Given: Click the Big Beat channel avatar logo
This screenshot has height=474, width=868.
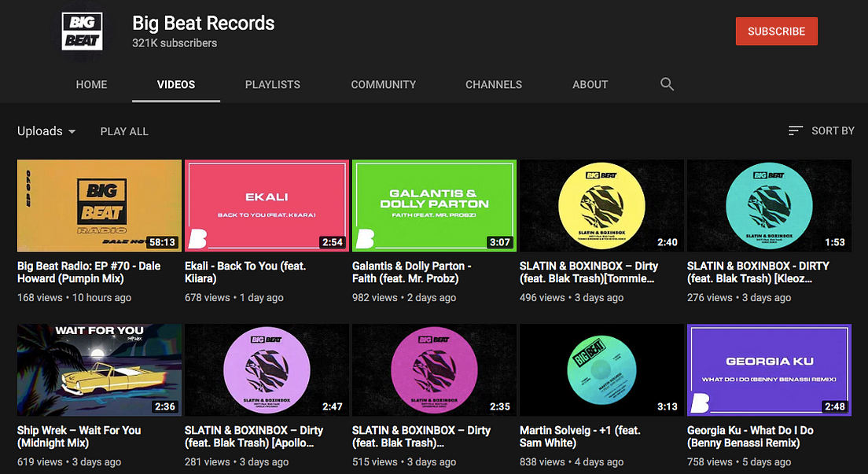Looking at the screenshot, I should point(82,31).
